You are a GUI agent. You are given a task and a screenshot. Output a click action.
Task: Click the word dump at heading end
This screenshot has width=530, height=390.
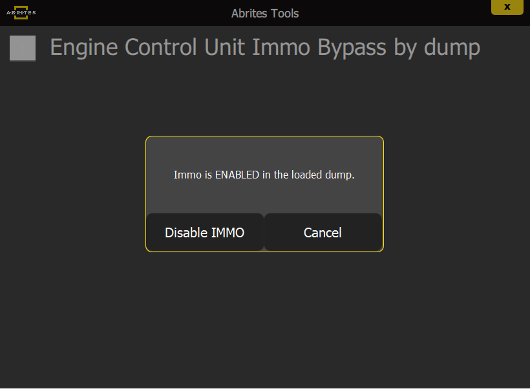452,48
